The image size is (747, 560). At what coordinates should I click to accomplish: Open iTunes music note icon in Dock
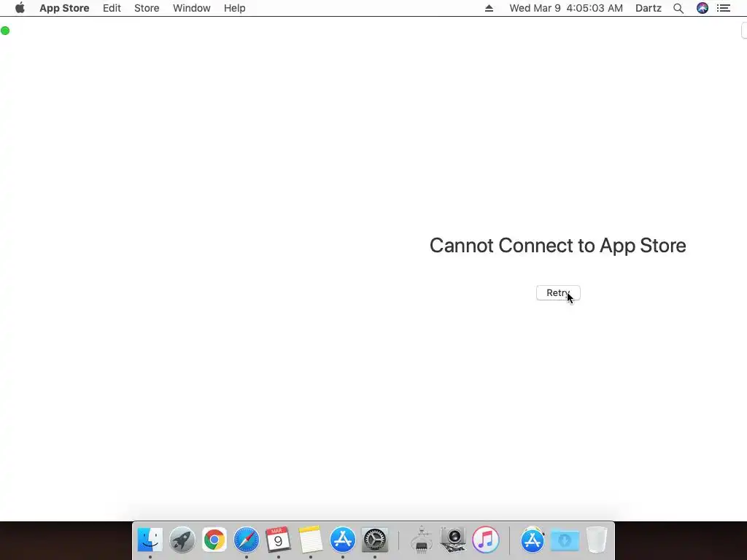pos(485,540)
